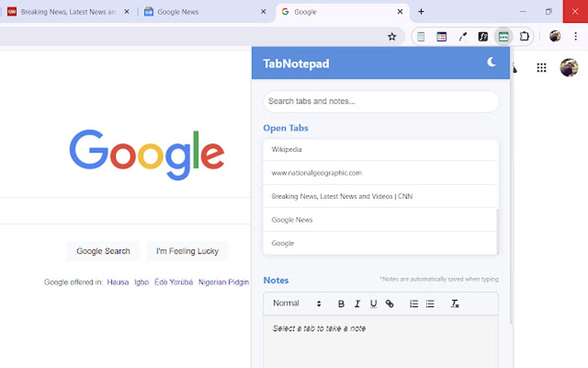
Task: Open the TabNotepad extension icon in toolbar
Action: coord(503,36)
